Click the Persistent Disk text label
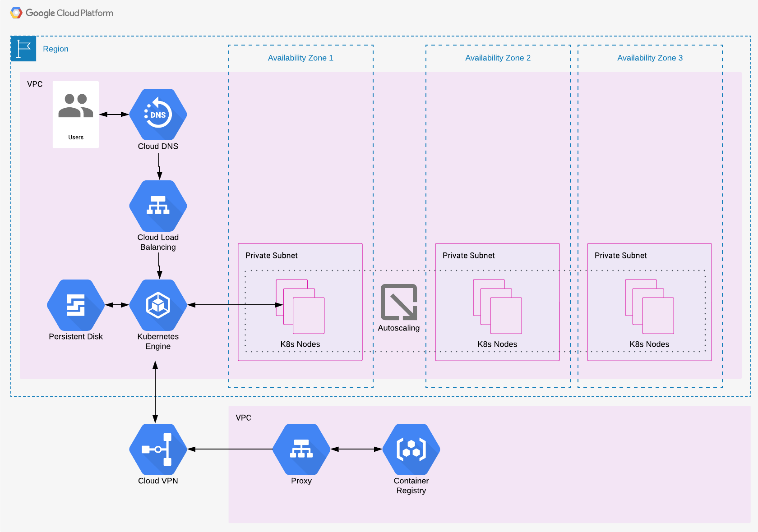The image size is (758, 532). tap(76, 336)
